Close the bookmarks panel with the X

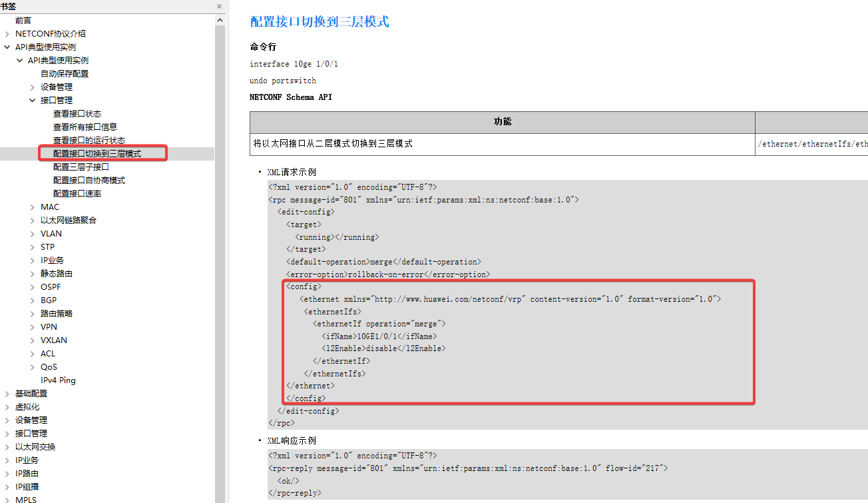(220, 6)
